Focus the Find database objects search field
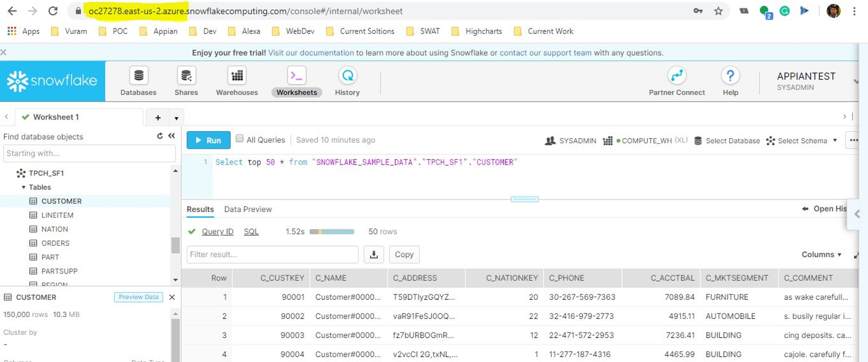This screenshot has height=362, width=868. tap(89, 153)
